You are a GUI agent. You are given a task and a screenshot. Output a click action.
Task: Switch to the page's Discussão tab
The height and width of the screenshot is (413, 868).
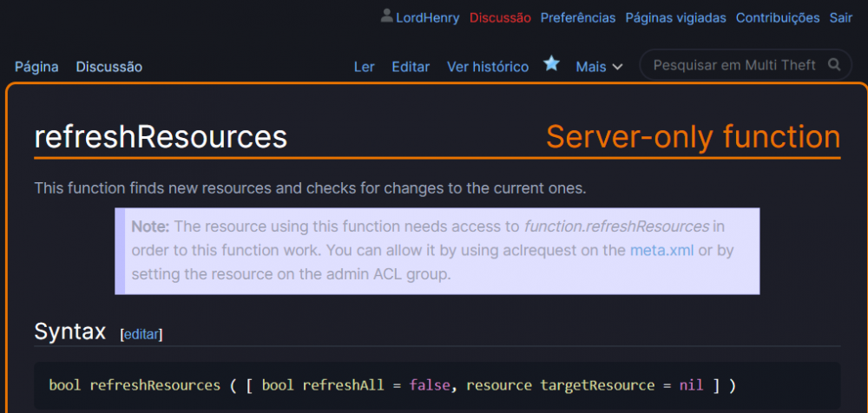pyautogui.click(x=108, y=67)
